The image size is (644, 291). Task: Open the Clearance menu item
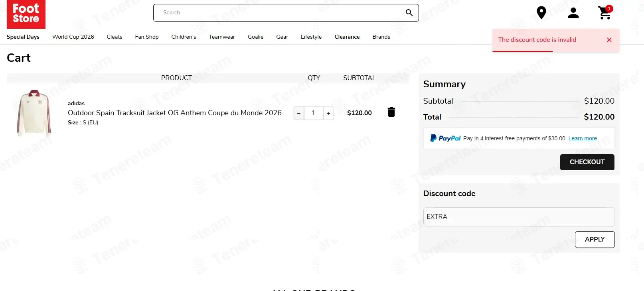point(347,37)
